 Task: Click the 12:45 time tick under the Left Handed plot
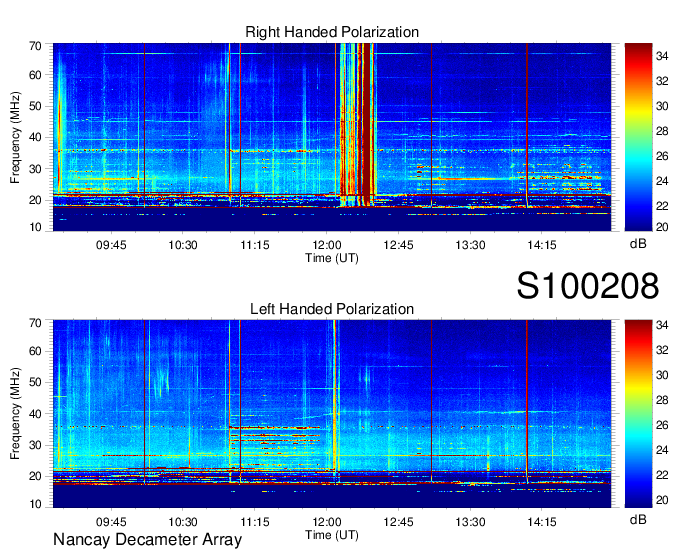tap(398, 522)
